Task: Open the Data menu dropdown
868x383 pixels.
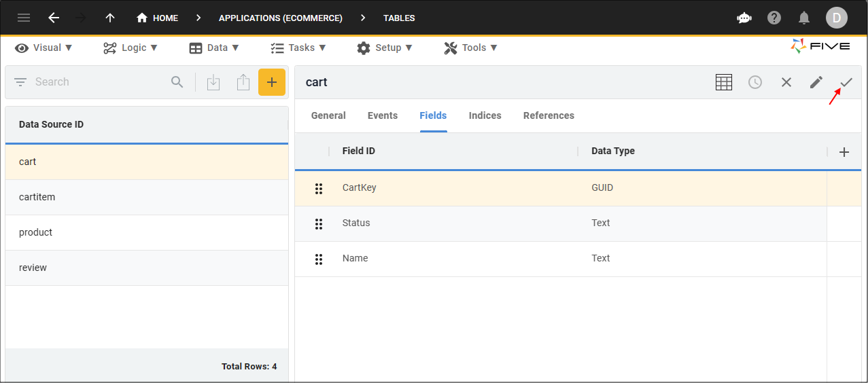Action: point(214,48)
